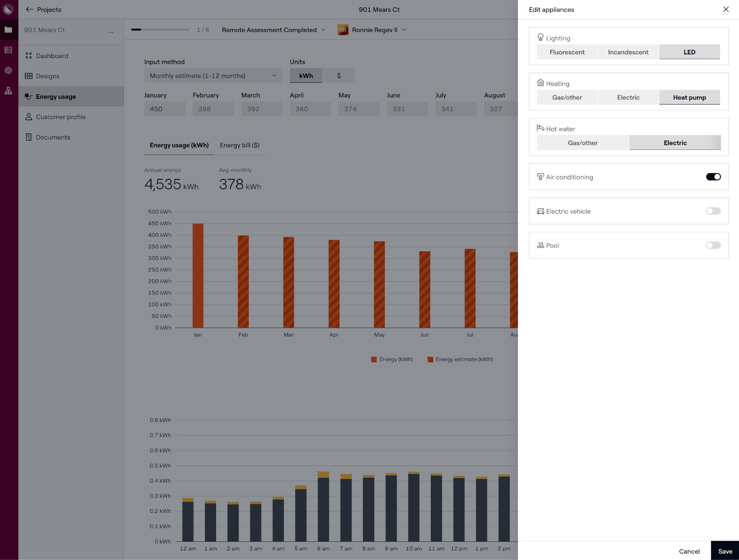Open Customer profile in the sidebar
The width and height of the screenshot is (739, 560).
click(x=61, y=117)
